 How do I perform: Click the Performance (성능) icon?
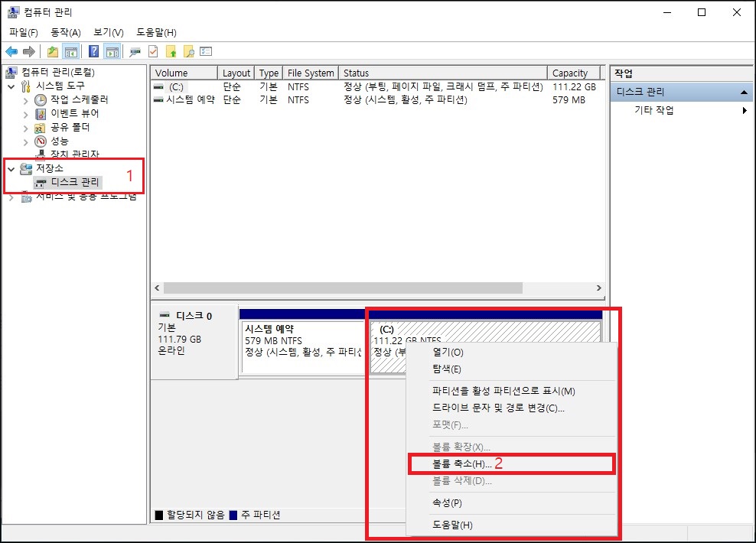point(41,141)
